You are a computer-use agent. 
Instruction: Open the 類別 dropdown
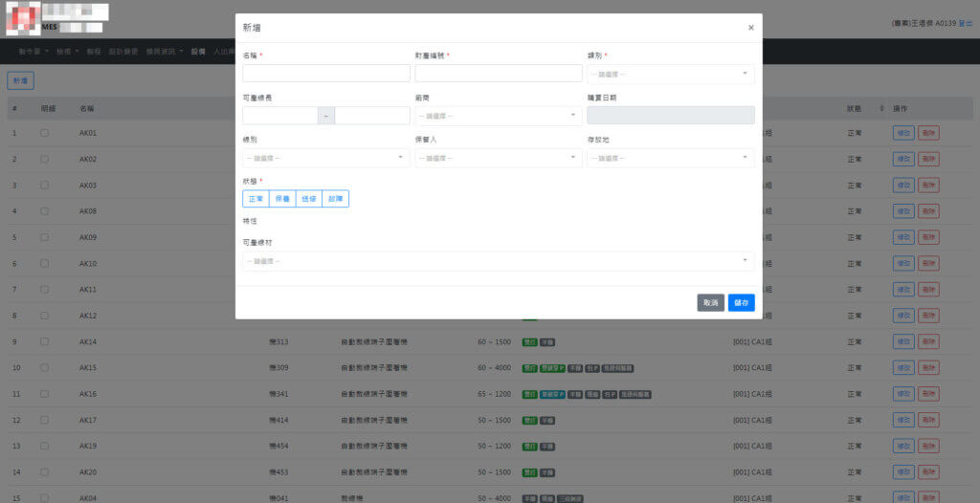[x=670, y=74]
